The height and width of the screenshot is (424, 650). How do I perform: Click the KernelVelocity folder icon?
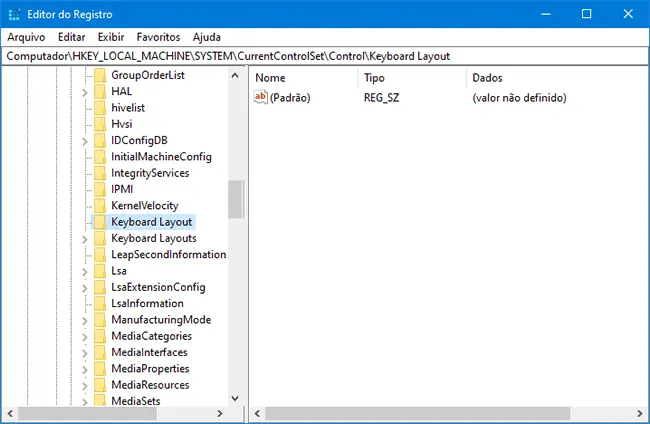[99, 206]
